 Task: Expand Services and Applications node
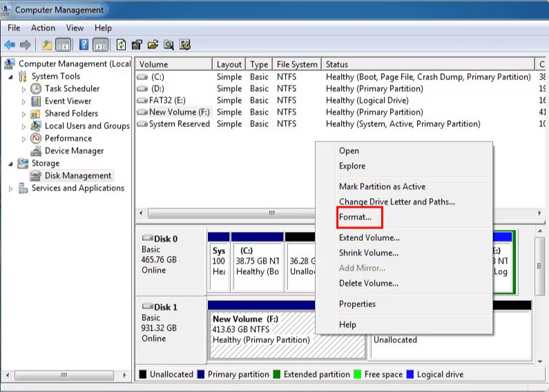[11, 188]
